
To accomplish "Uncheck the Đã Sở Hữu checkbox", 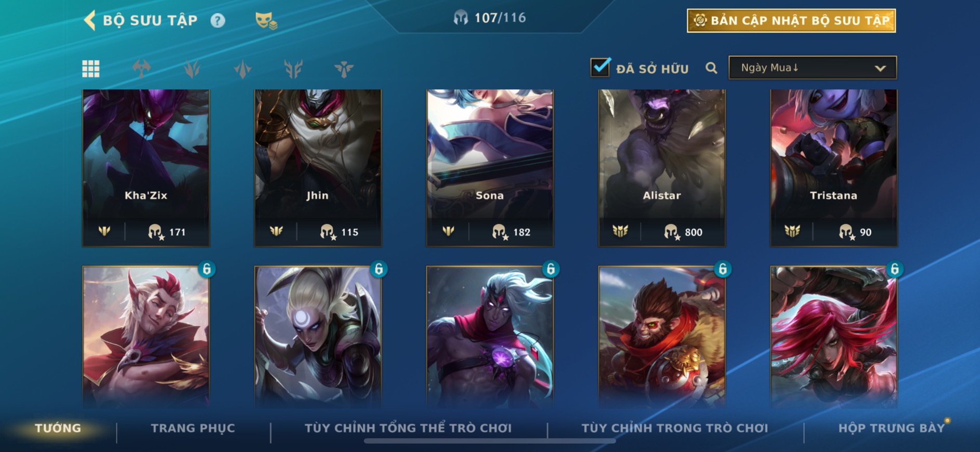I will (600, 67).
